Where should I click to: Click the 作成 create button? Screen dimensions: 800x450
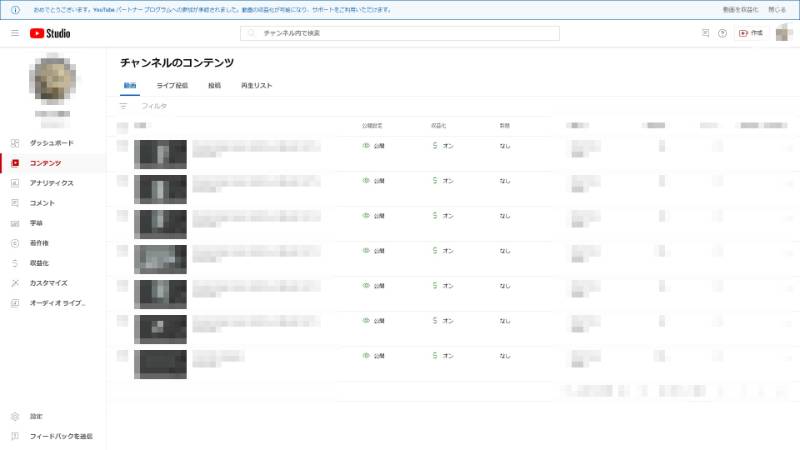coord(751,33)
